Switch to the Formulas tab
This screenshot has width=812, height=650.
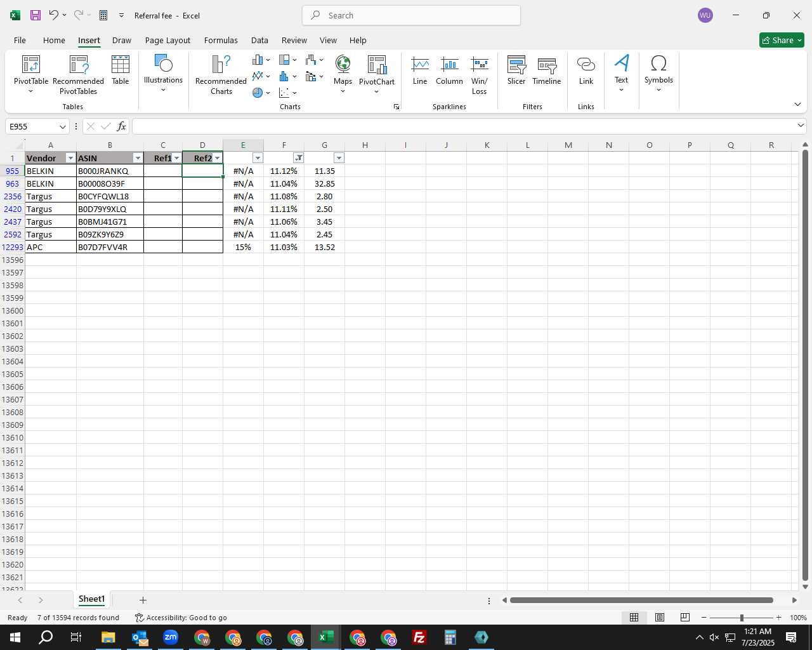point(221,40)
